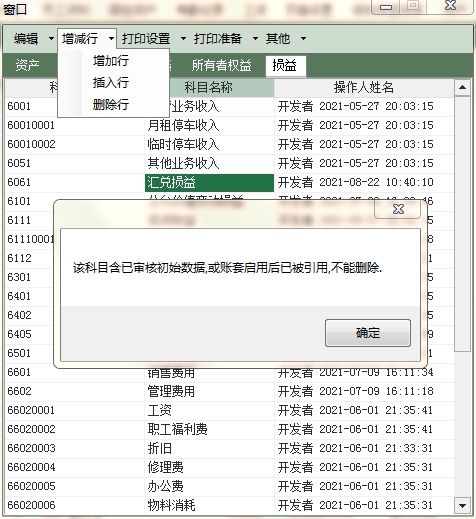Open the 编辑 menu

pyautogui.click(x=26, y=39)
